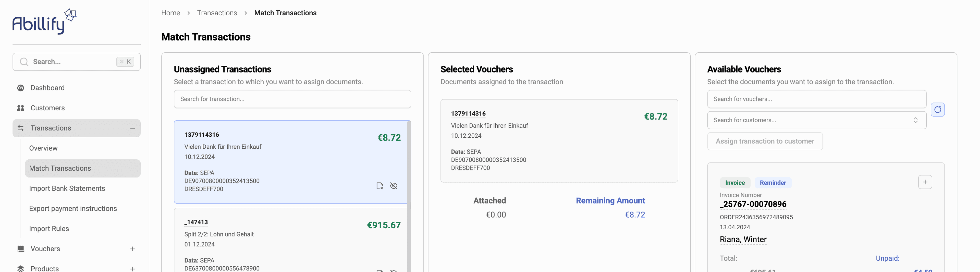Image resolution: width=980 pixels, height=272 pixels.
Task: Refresh the available vouchers list
Action: point(937,110)
